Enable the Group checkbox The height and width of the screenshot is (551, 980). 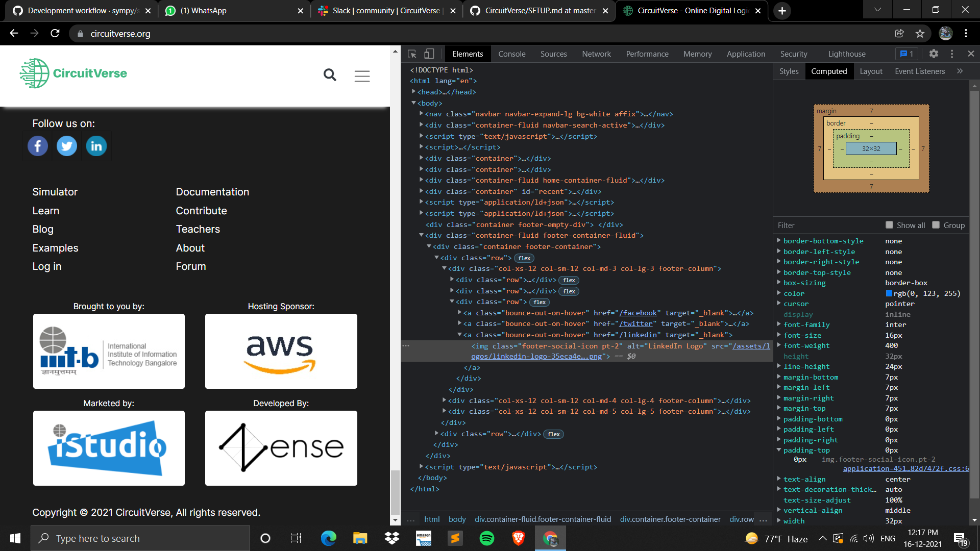[936, 225]
